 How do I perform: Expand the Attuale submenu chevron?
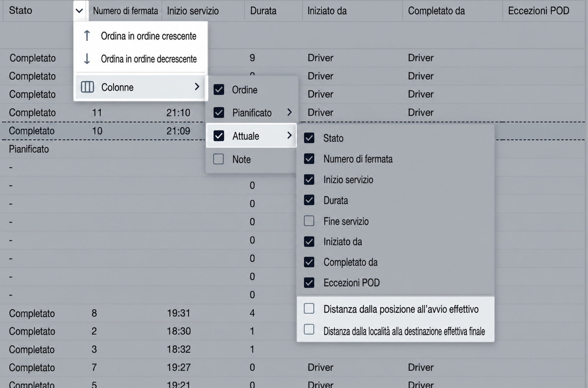(289, 136)
